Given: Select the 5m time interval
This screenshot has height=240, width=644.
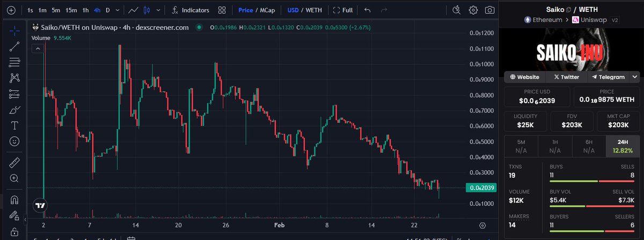Looking at the screenshot, I should tap(56, 10).
